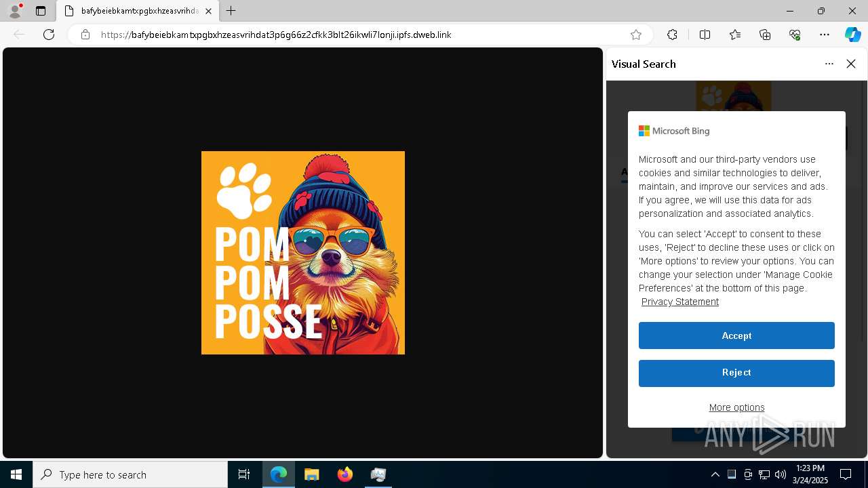The height and width of the screenshot is (488, 868).
Task: Open the Extensions puzzle icon
Action: (x=672, y=35)
